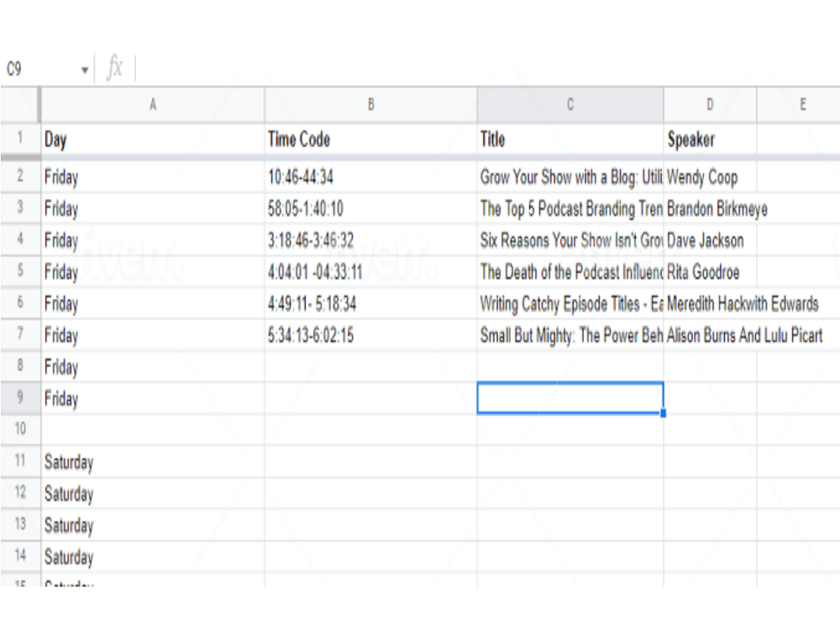The image size is (840, 630).
Task: Select Six Reasons Your Show title cell
Action: 570,240
